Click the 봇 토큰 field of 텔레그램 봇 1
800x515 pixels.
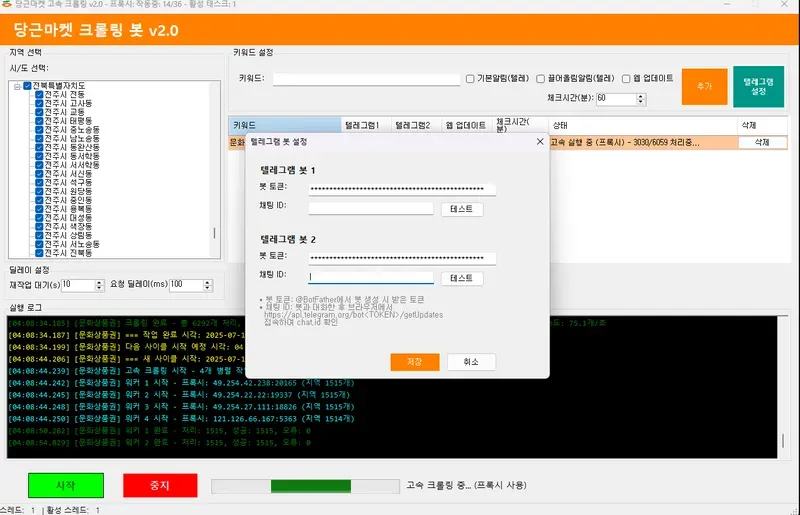pos(402,189)
